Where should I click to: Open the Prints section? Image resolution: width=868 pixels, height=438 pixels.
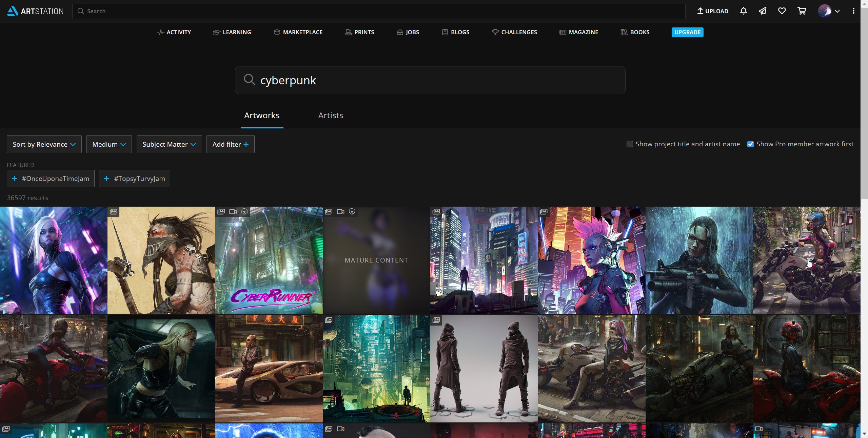click(x=359, y=32)
